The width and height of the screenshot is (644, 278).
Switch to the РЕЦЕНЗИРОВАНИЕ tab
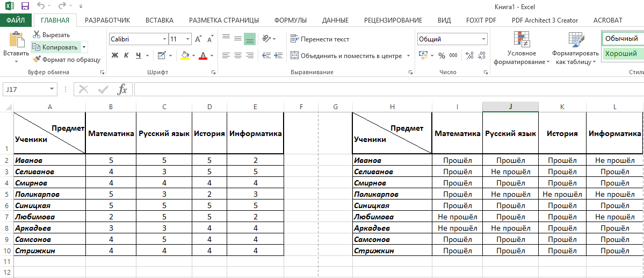coord(393,20)
